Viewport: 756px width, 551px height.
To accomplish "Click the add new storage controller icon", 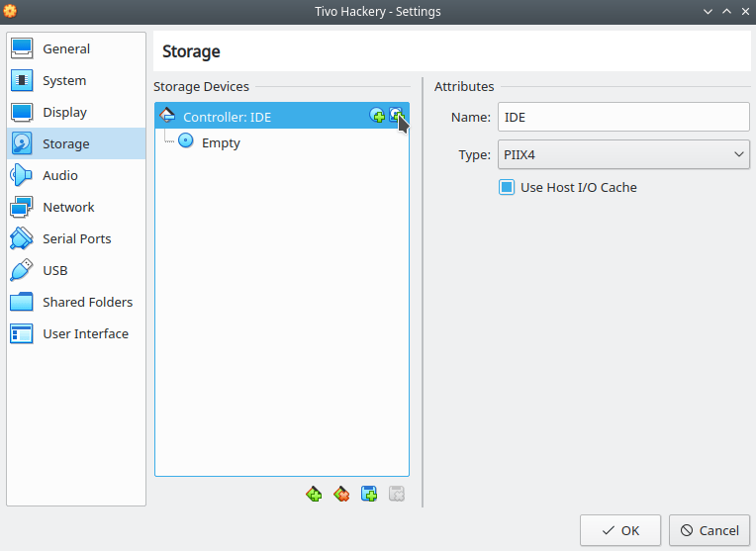I will pos(314,494).
